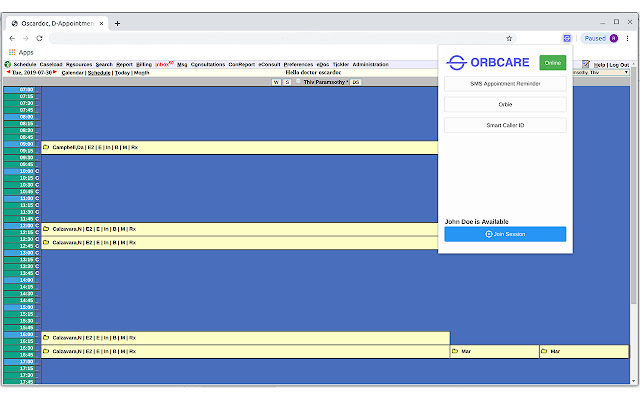
Task: Open Thiv Paramsothy provider name link
Action: pos(325,82)
